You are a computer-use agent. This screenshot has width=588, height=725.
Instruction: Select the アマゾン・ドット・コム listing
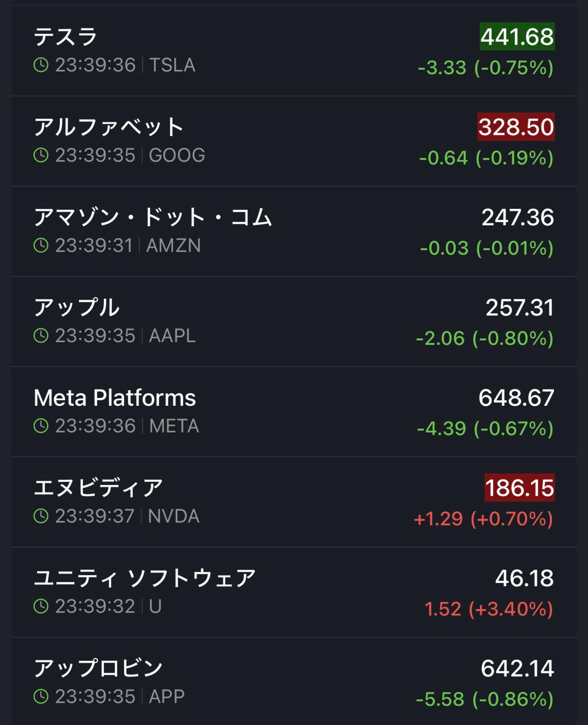pyautogui.click(x=153, y=217)
